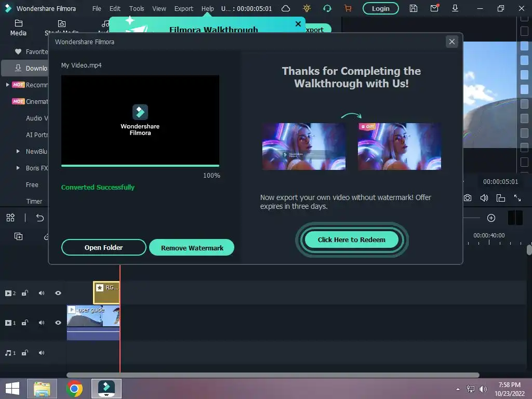The height and width of the screenshot is (399, 532).
Task: Toggle lock on video track 2
Action: pos(25,293)
